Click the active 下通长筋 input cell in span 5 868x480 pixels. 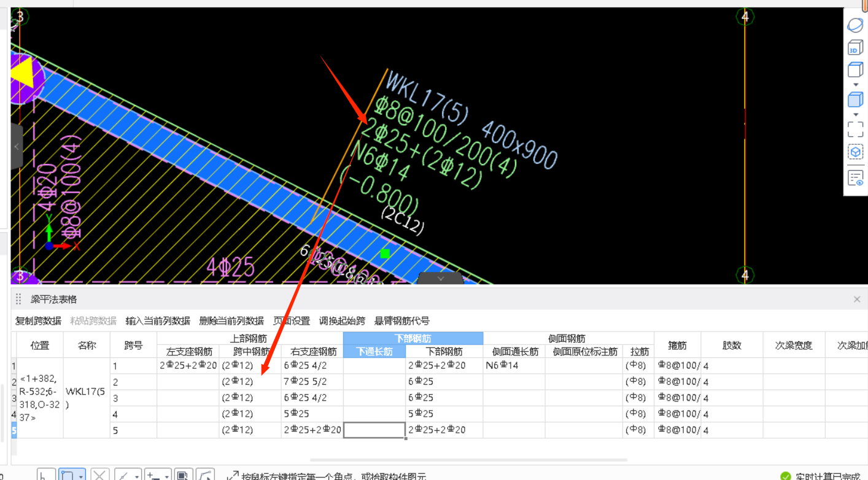click(x=374, y=430)
